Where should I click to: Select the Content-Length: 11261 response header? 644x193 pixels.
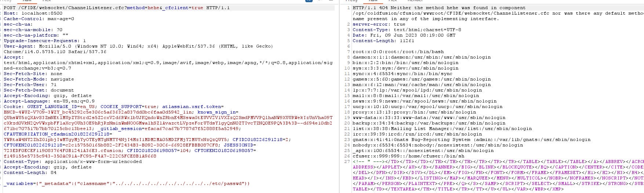point(383,41)
